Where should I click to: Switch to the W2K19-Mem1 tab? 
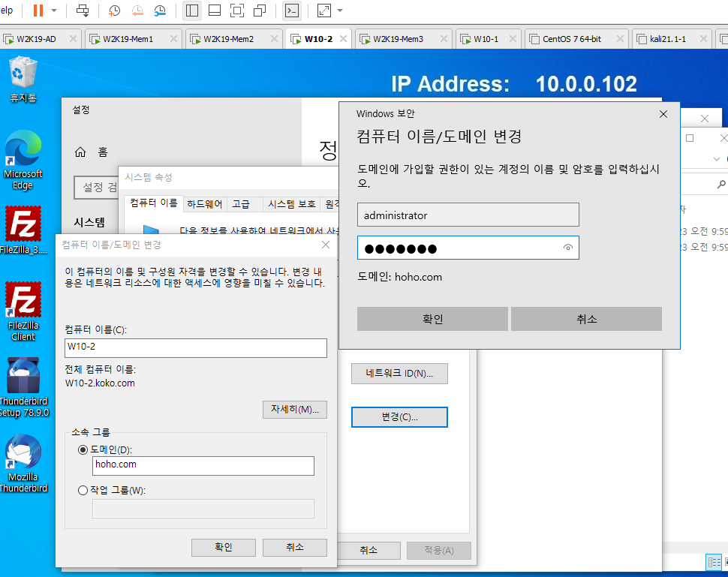pyautogui.click(x=128, y=39)
